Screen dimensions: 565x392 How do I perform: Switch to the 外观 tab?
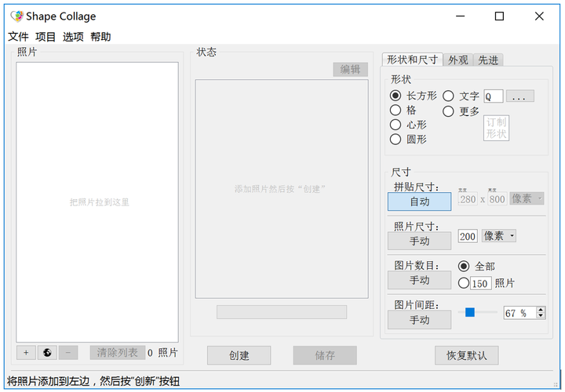pyautogui.click(x=458, y=60)
